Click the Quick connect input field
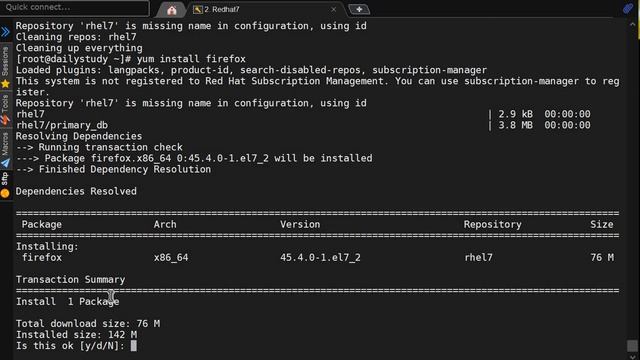The height and width of the screenshot is (360, 640). point(75,7)
